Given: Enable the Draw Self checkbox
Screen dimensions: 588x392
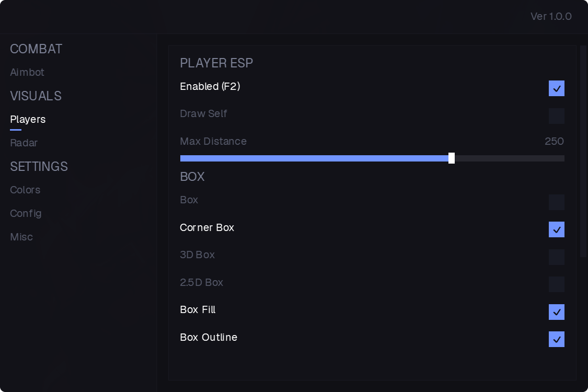Looking at the screenshot, I should coord(557,116).
